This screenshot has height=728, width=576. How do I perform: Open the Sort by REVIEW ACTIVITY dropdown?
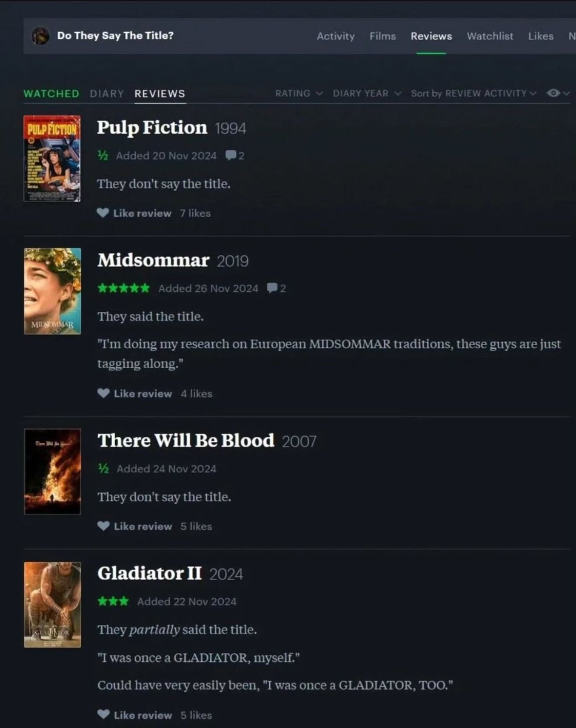point(474,93)
